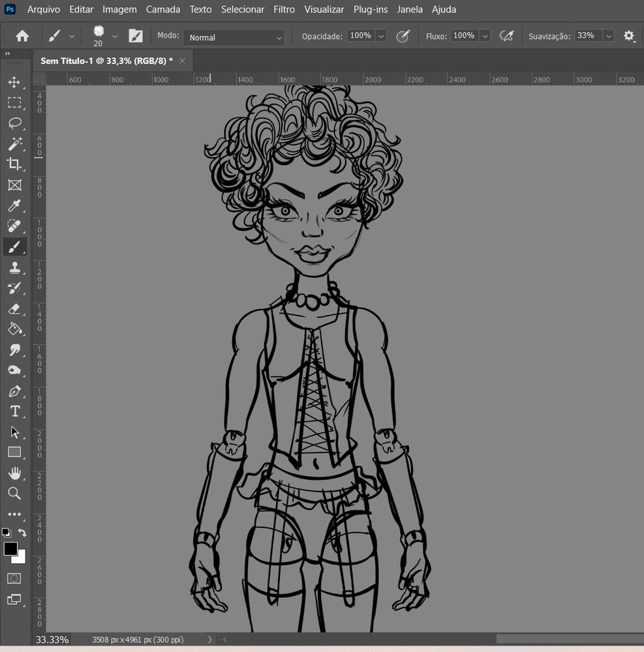Click the Home button in options bar
Image resolution: width=644 pixels, height=652 pixels.
coord(22,36)
